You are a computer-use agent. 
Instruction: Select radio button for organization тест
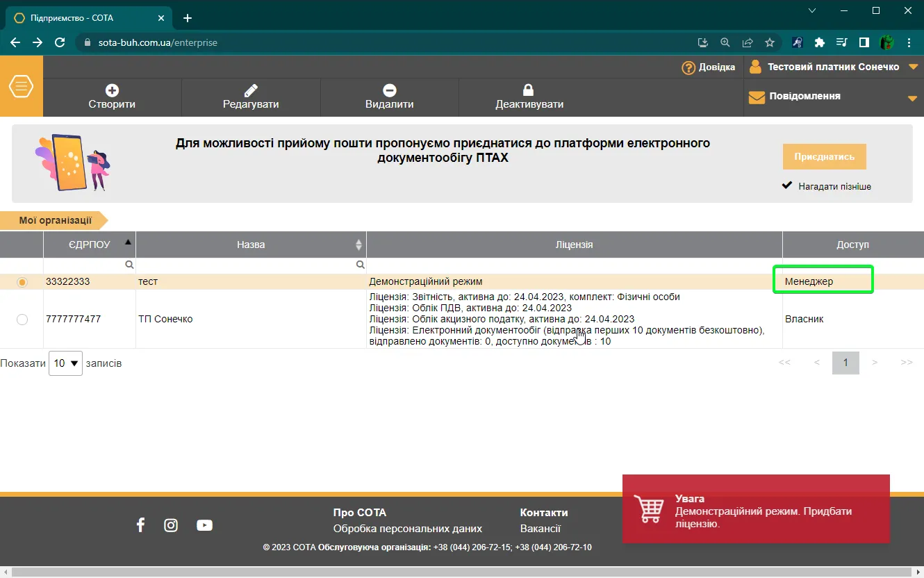point(22,282)
